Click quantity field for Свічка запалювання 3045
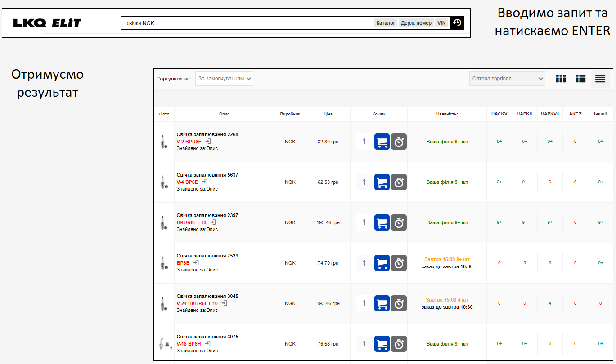This screenshot has width=616, height=364. [x=364, y=304]
